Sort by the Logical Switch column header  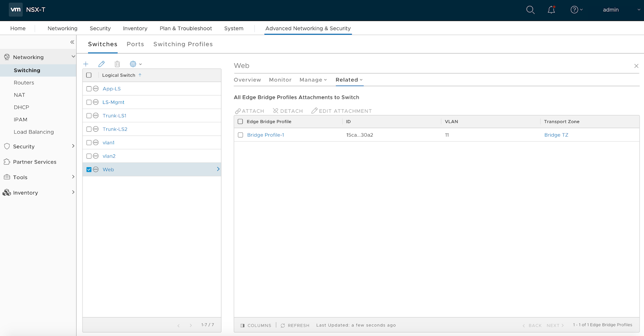pyautogui.click(x=119, y=75)
